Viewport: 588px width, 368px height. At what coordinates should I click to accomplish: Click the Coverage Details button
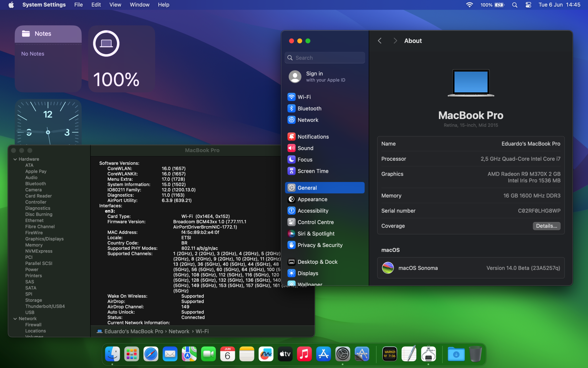click(546, 226)
